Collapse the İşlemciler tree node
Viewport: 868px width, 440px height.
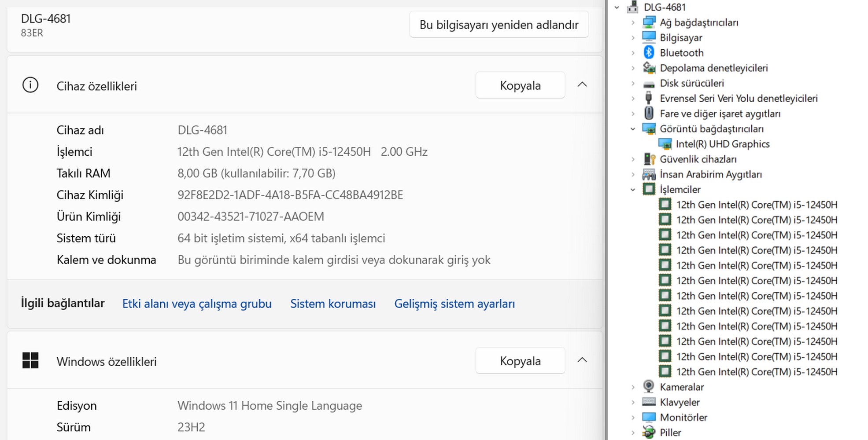click(x=633, y=190)
